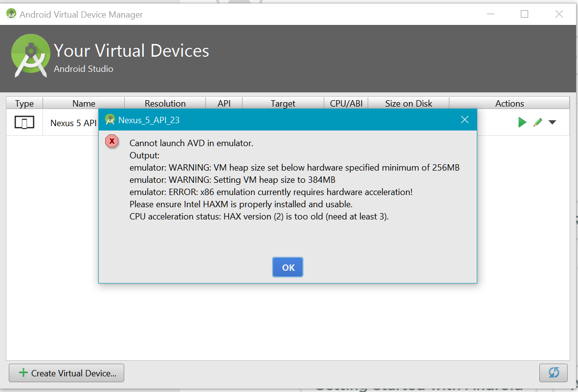Select the phone device type icon in row
This screenshot has width=578, height=392.
[24, 122]
